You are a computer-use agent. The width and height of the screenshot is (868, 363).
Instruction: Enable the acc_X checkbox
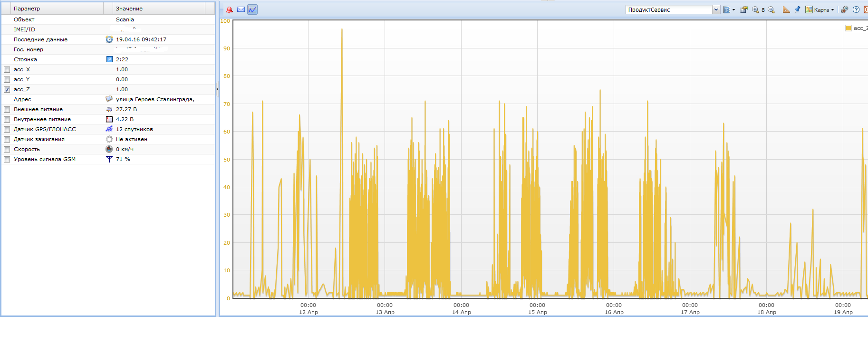[x=7, y=69]
